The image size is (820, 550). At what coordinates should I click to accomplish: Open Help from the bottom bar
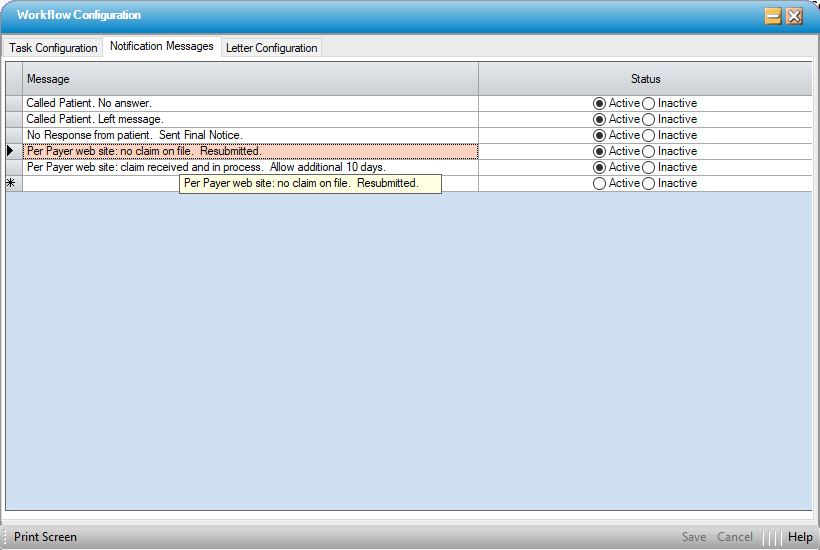(x=800, y=537)
